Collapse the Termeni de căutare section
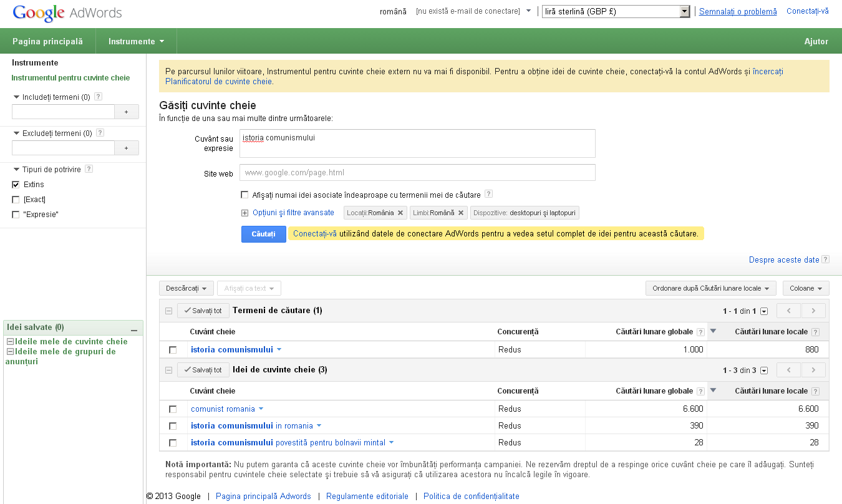Screen dimensions: 842x504 (168, 311)
